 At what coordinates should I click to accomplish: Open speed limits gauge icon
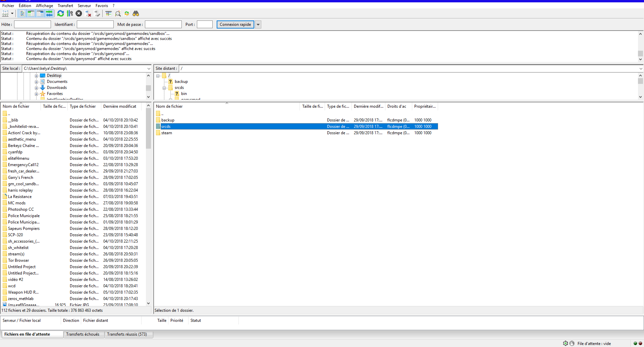[572, 343]
